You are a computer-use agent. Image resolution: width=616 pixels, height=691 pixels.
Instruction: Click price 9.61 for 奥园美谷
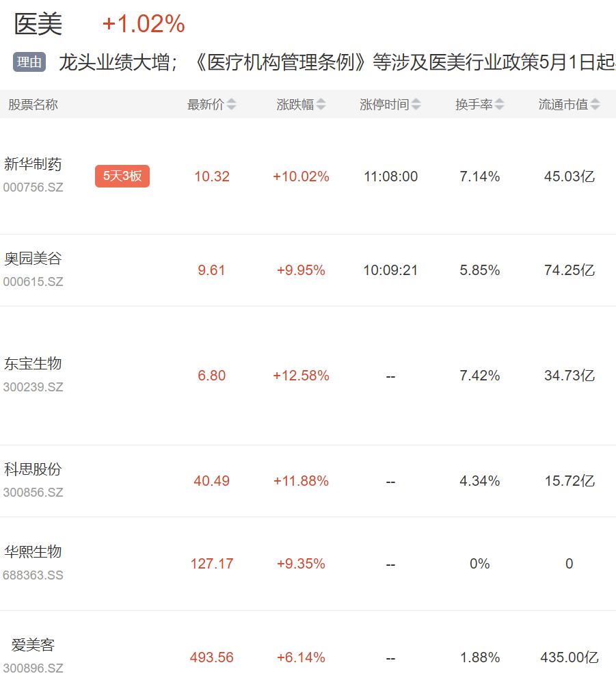(211, 270)
